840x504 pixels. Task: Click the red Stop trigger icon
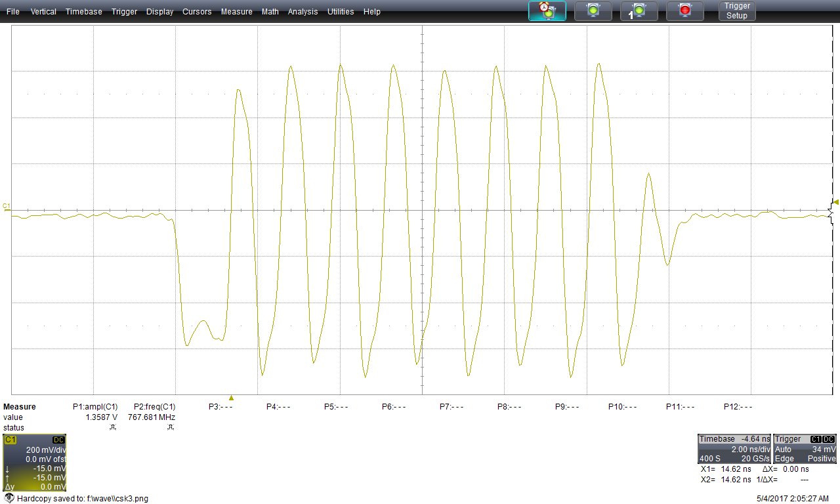click(x=684, y=10)
